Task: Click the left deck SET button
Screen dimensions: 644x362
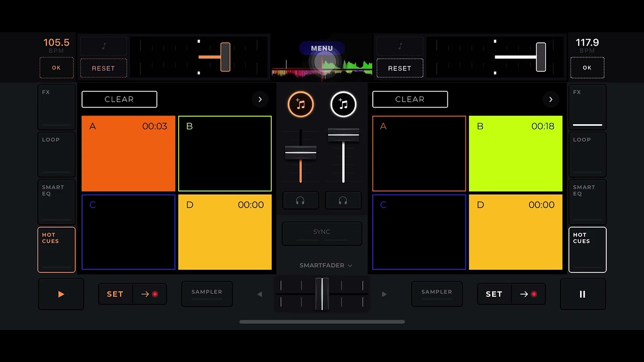Action: [x=115, y=294]
